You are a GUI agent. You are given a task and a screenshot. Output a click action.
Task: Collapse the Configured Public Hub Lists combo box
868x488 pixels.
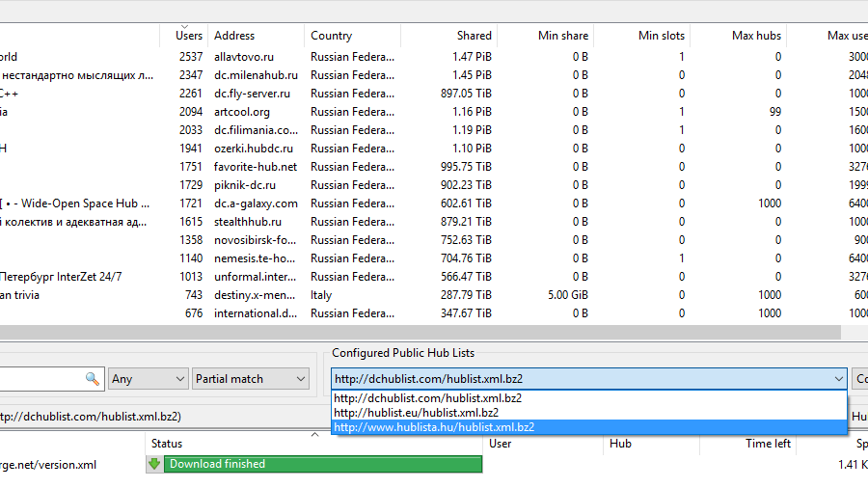point(836,379)
